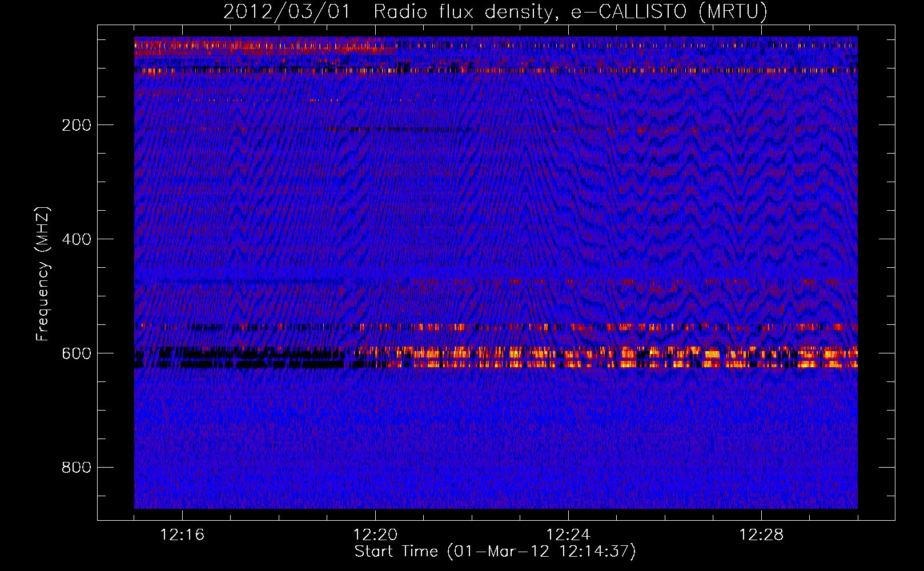
Task: Click the 12:20 time tick label
Action: [375, 535]
